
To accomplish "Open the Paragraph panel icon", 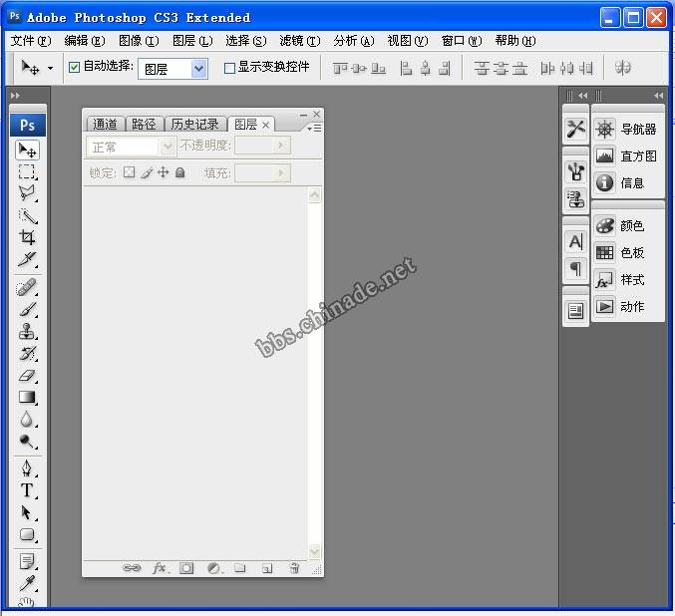I will [575, 268].
